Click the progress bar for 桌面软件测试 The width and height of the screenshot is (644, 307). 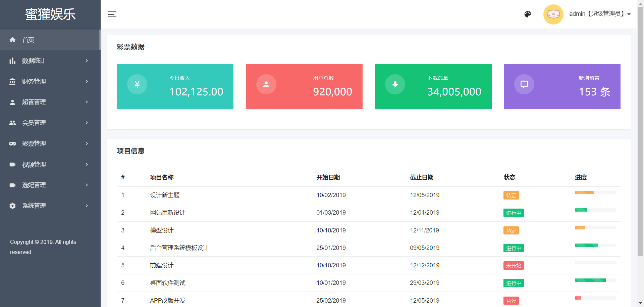[595, 280]
